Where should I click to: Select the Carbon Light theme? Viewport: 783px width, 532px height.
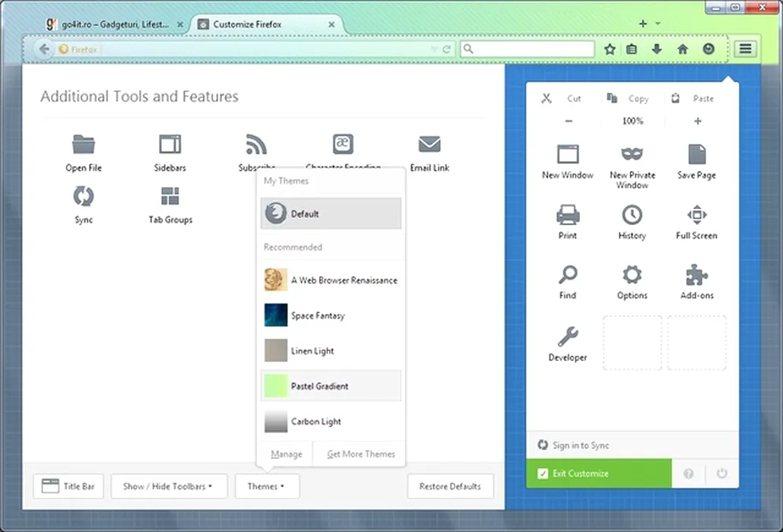(x=331, y=421)
